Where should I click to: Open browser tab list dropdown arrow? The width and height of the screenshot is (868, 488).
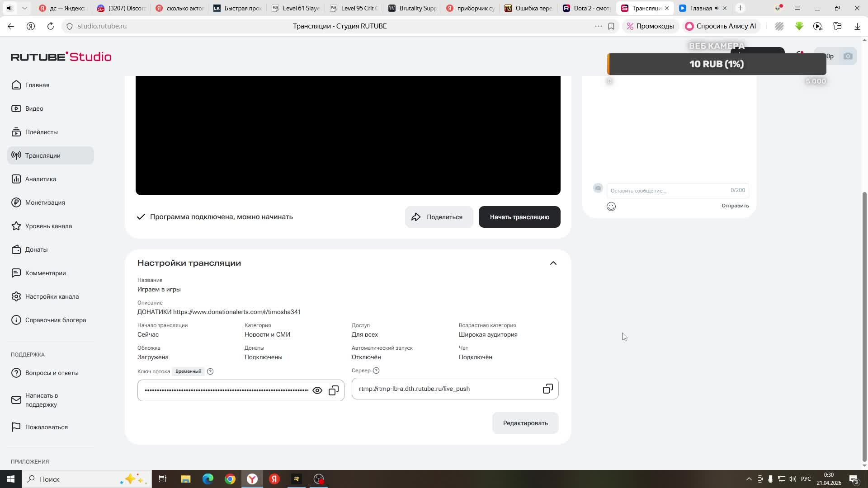point(24,8)
